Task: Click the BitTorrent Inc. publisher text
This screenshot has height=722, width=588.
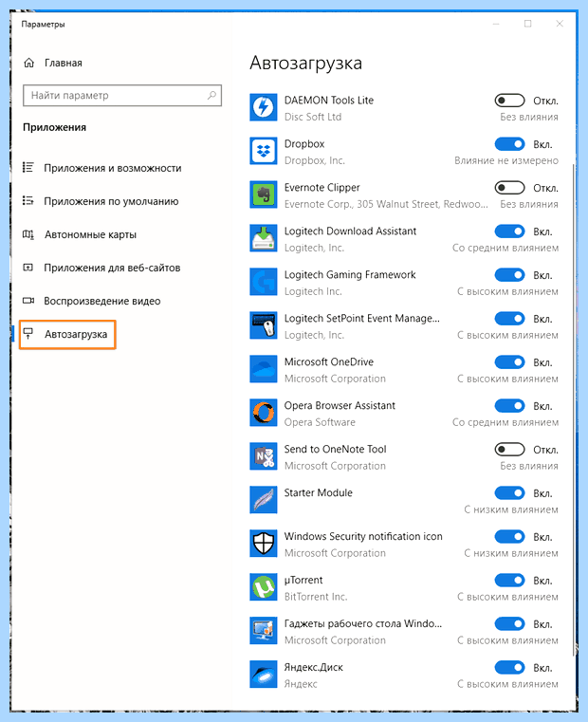Action: 316,597
